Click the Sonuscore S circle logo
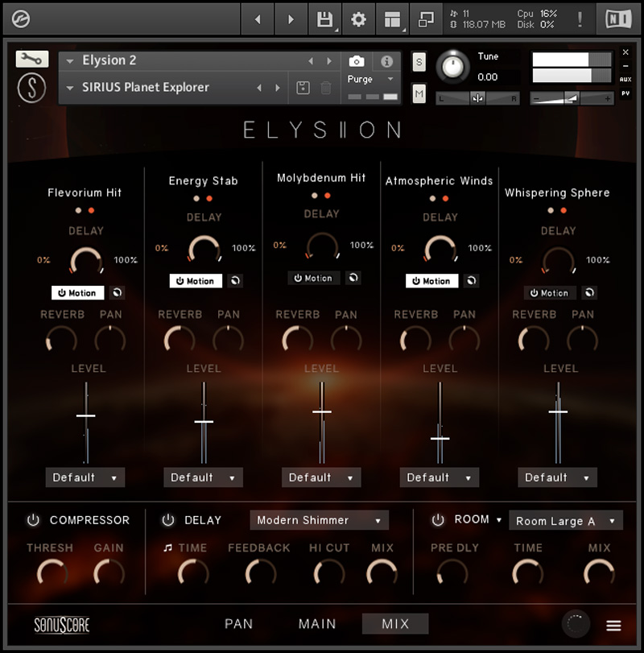The image size is (644, 653). tap(31, 88)
